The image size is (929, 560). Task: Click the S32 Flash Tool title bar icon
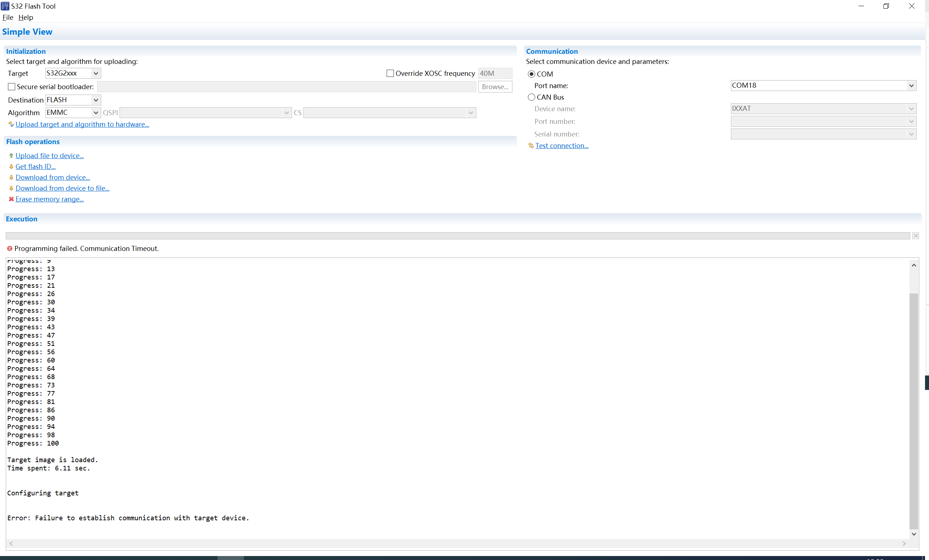(5, 6)
